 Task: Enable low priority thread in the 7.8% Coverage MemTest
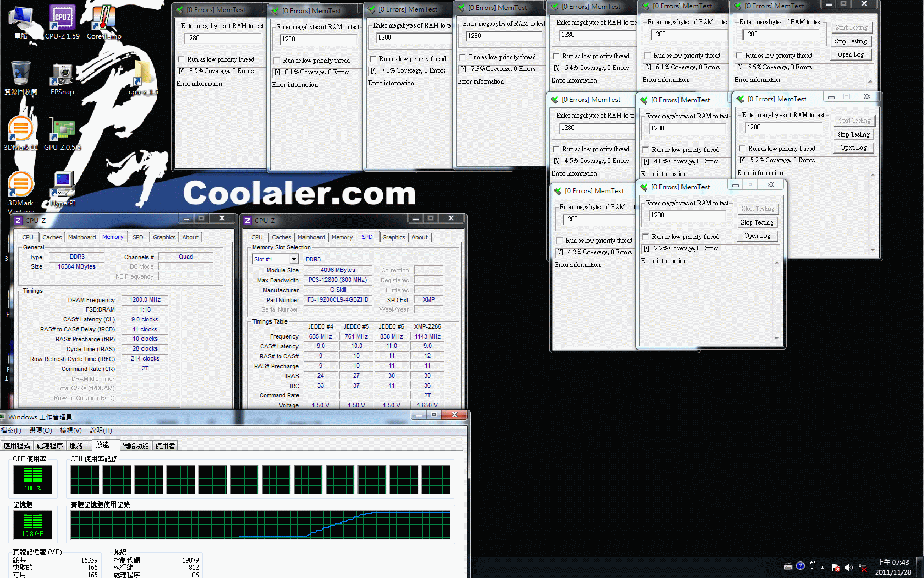[373, 59]
